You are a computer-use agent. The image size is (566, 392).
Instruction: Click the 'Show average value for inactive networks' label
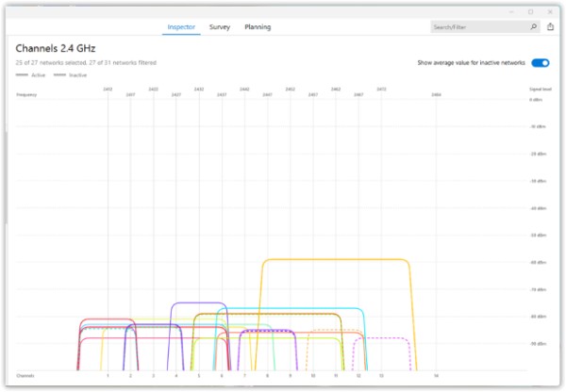click(471, 63)
